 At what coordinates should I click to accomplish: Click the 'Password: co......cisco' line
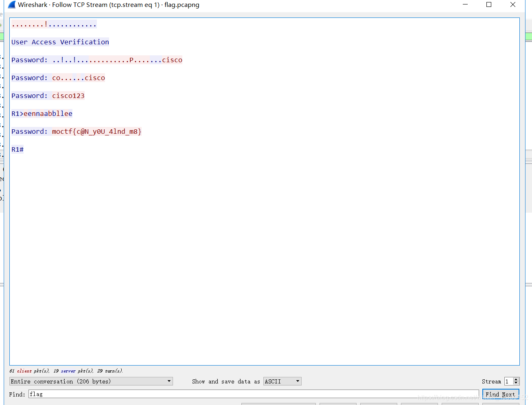tap(58, 78)
